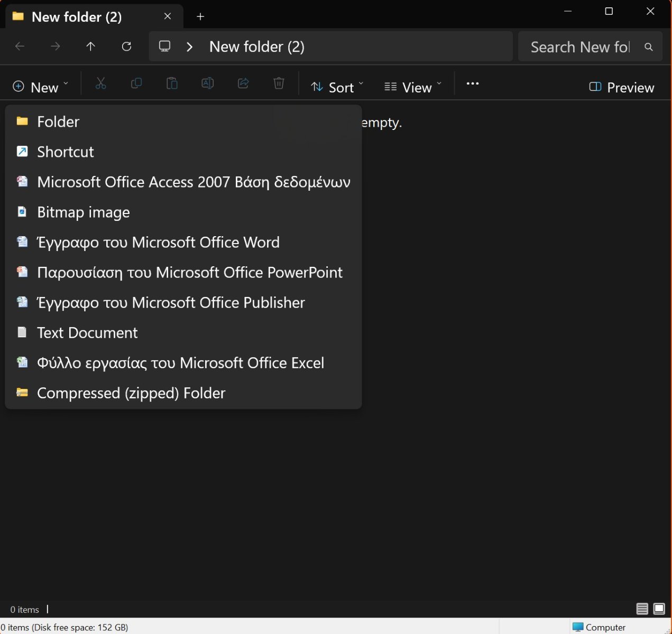672x634 pixels.
Task: Maximize the File Explorer window
Action: pos(609,11)
